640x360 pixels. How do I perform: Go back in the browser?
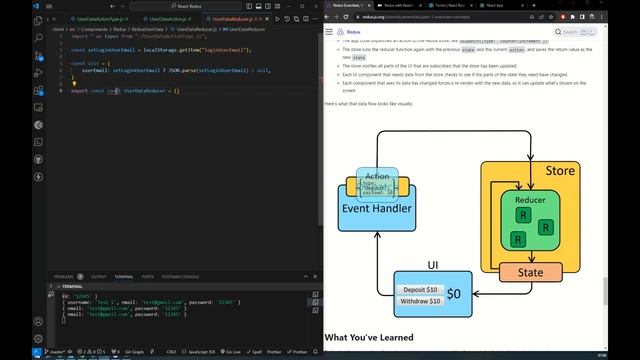pyautogui.click(x=327, y=17)
